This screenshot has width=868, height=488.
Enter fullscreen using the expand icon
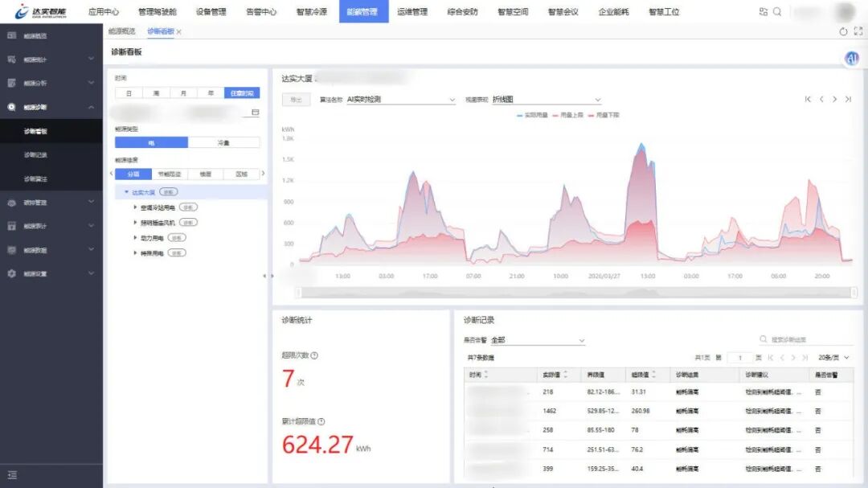[x=857, y=31]
